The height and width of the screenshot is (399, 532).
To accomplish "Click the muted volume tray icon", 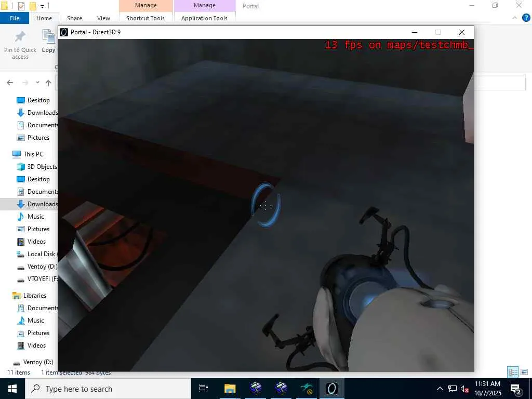I will click(465, 389).
